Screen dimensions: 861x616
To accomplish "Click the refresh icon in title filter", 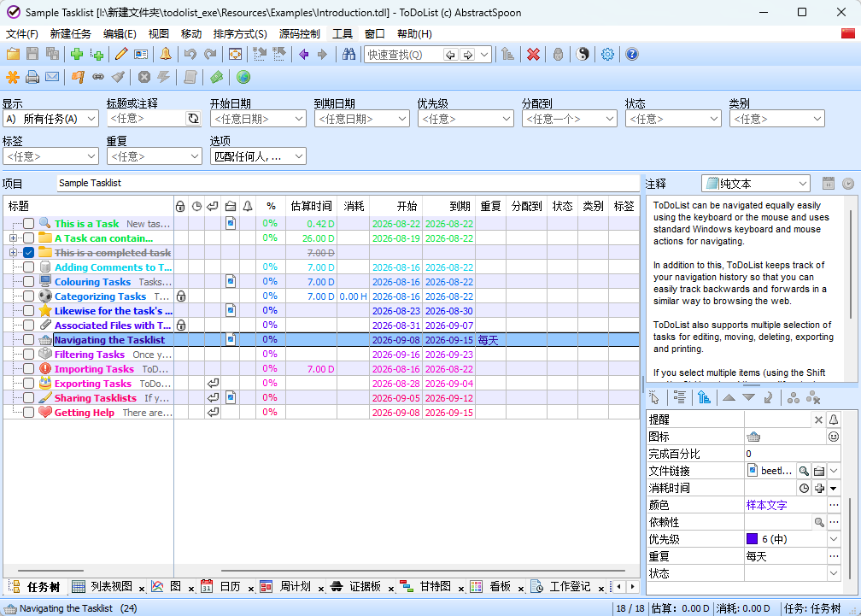I will point(193,119).
